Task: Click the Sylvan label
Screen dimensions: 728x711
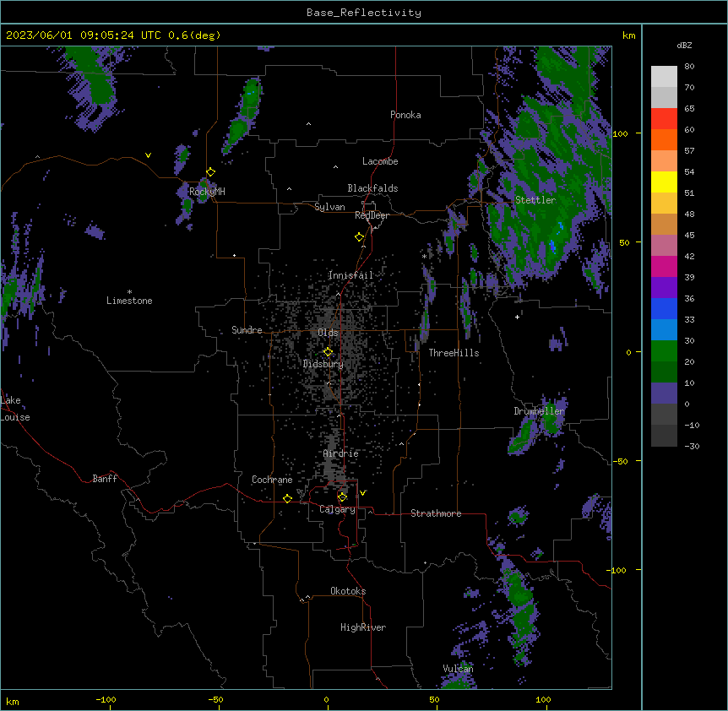Action: tap(329, 207)
